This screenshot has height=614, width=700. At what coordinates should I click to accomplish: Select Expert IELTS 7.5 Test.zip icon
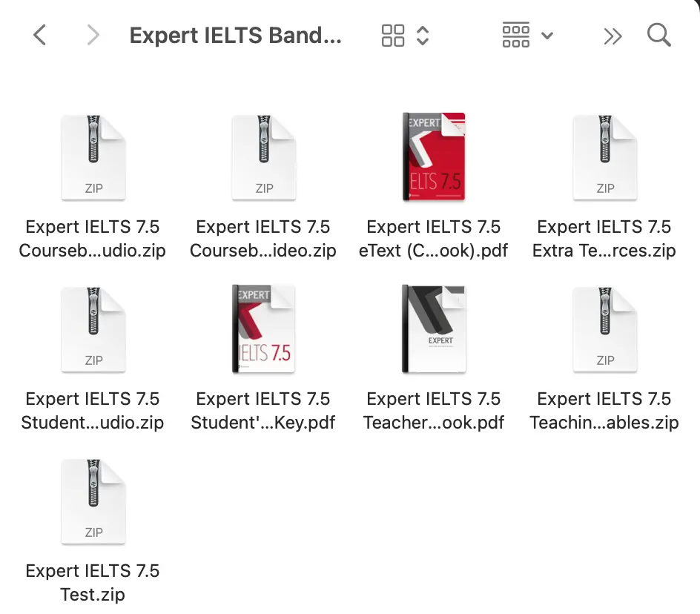(93, 501)
